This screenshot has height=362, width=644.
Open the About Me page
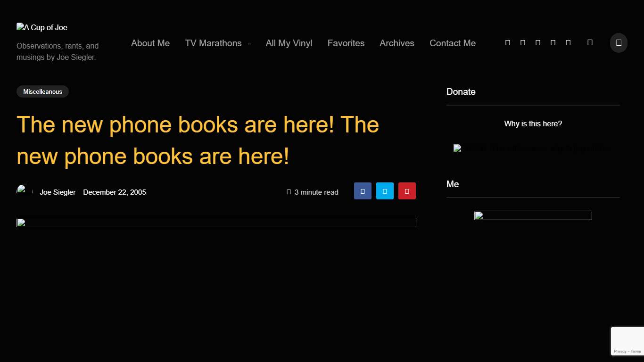tap(150, 43)
